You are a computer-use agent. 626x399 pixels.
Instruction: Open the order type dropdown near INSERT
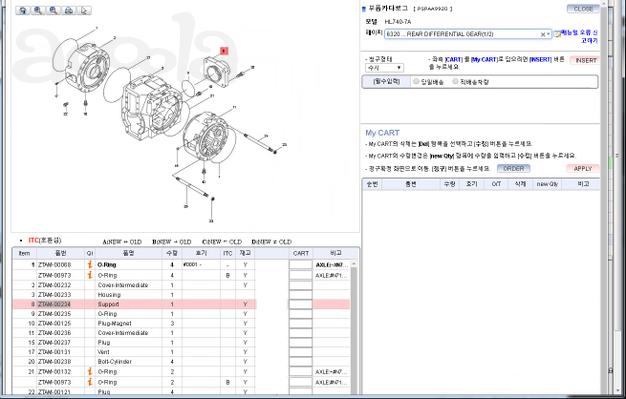(384, 68)
